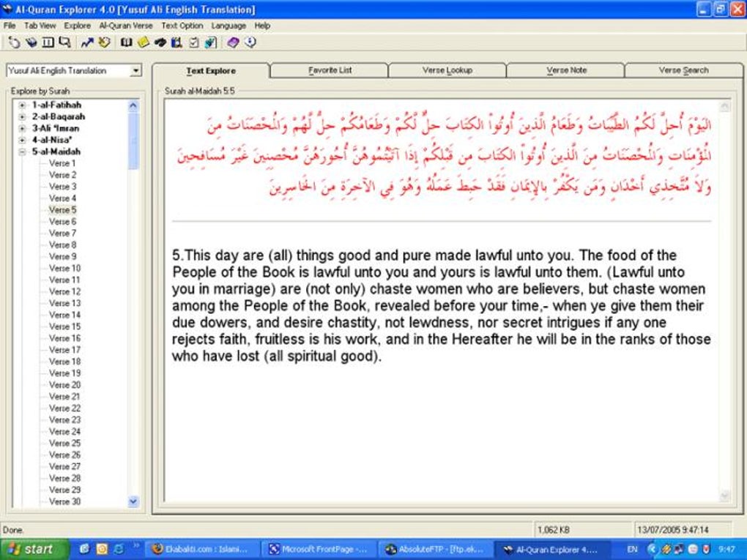Image resolution: width=747 pixels, height=560 pixels.
Task: Select the 2-al-Baqarah surah
Action: (59, 116)
